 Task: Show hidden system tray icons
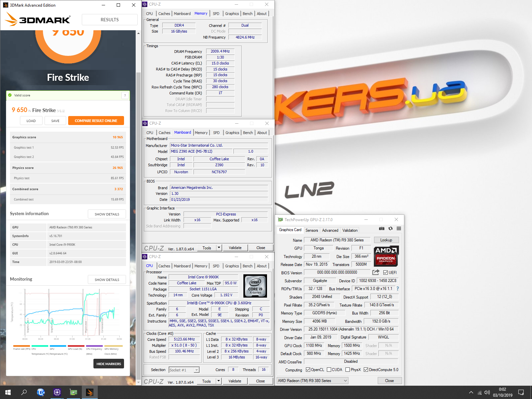471,392
